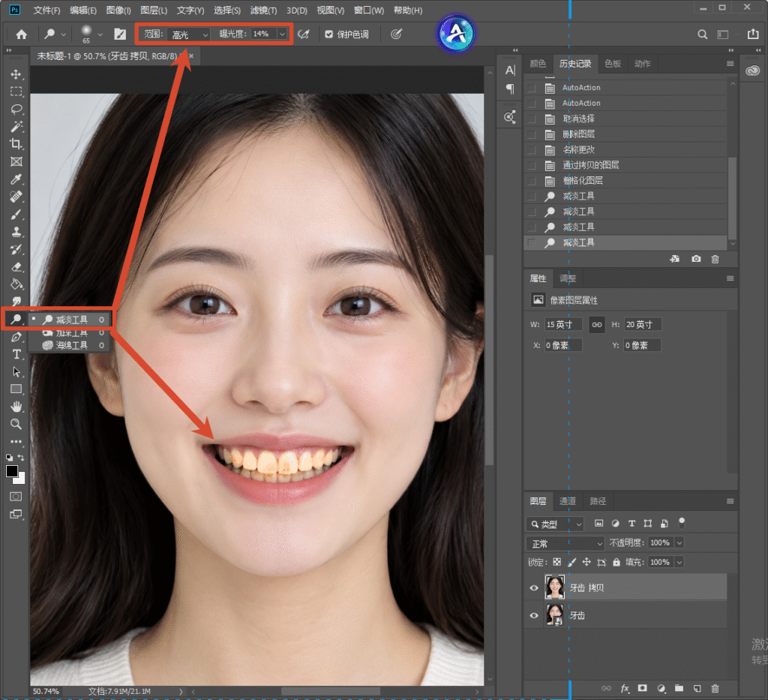The width and height of the screenshot is (768, 700).
Task: Switch to the 通道 tab
Action: (x=568, y=500)
